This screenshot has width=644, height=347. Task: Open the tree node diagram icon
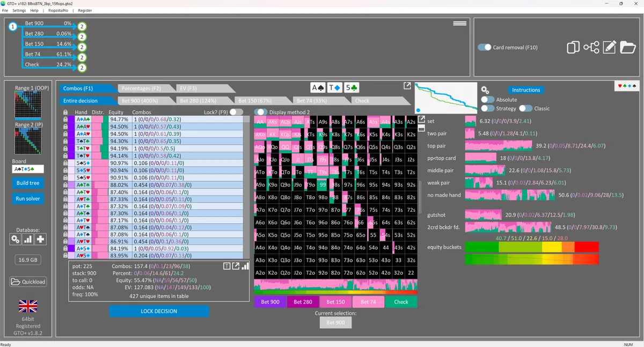(x=591, y=47)
